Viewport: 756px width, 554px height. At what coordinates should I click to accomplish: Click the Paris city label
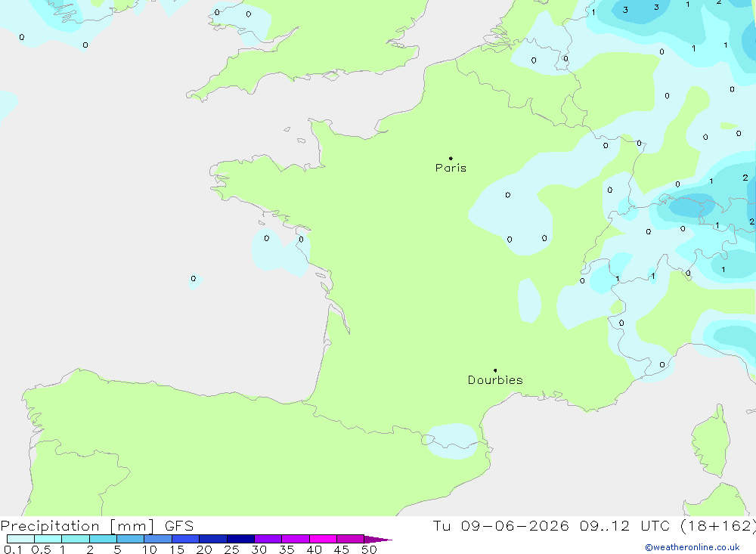click(451, 168)
